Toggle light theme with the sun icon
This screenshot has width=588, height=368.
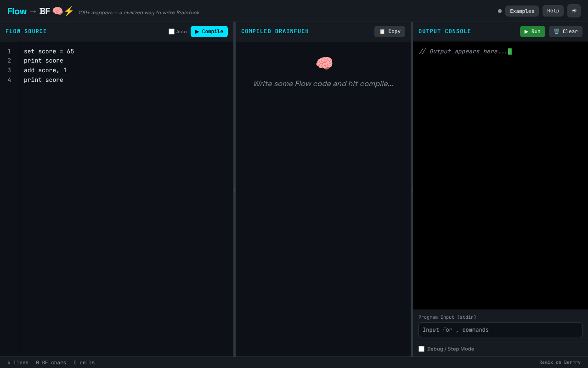pos(574,11)
